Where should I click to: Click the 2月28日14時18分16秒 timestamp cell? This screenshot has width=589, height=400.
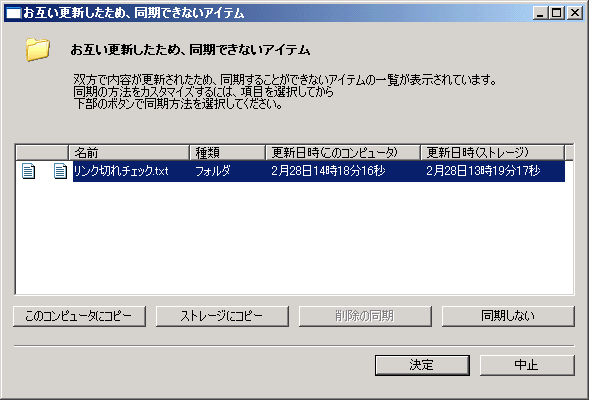(328, 171)
